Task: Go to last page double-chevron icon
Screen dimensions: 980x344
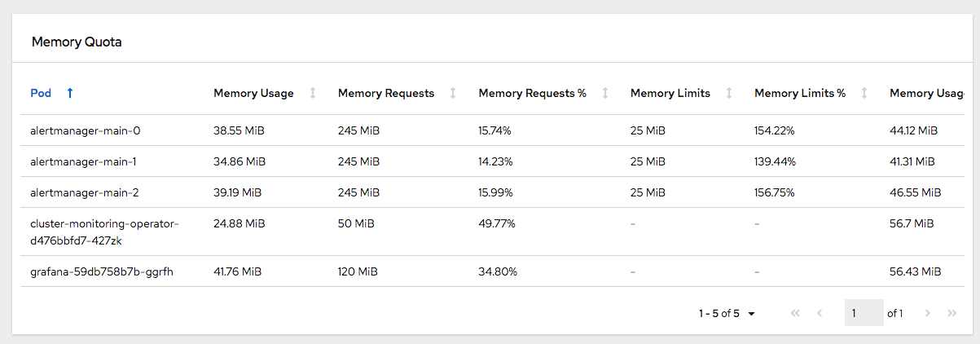Action: [x=951, y=313]
